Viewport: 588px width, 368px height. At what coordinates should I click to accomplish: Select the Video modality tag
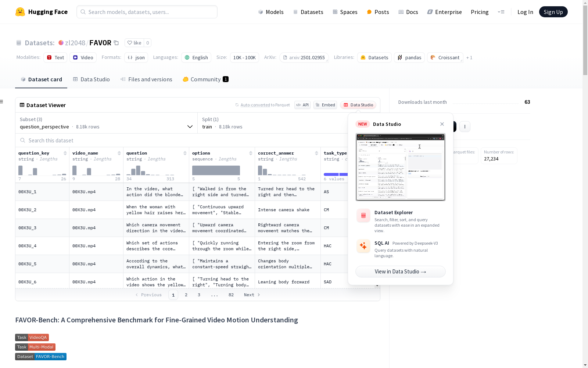pos(83,57)
